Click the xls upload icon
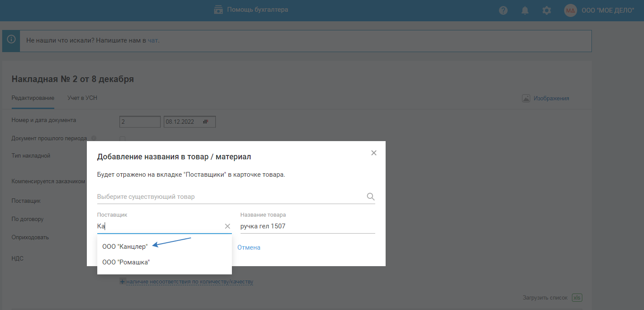 pyautogui.click(x=577, y=297)
